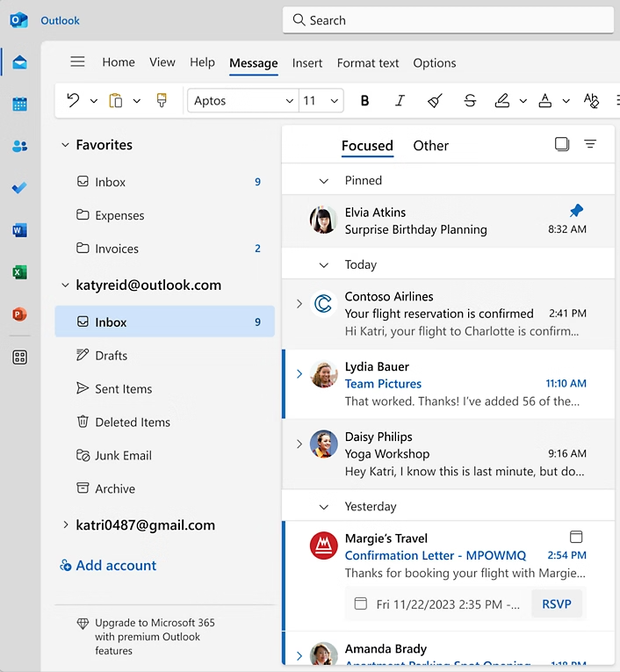620x672 pixels.
Task: Toggle the hamburger navigation pane button
Action: (x=77, y=61)
